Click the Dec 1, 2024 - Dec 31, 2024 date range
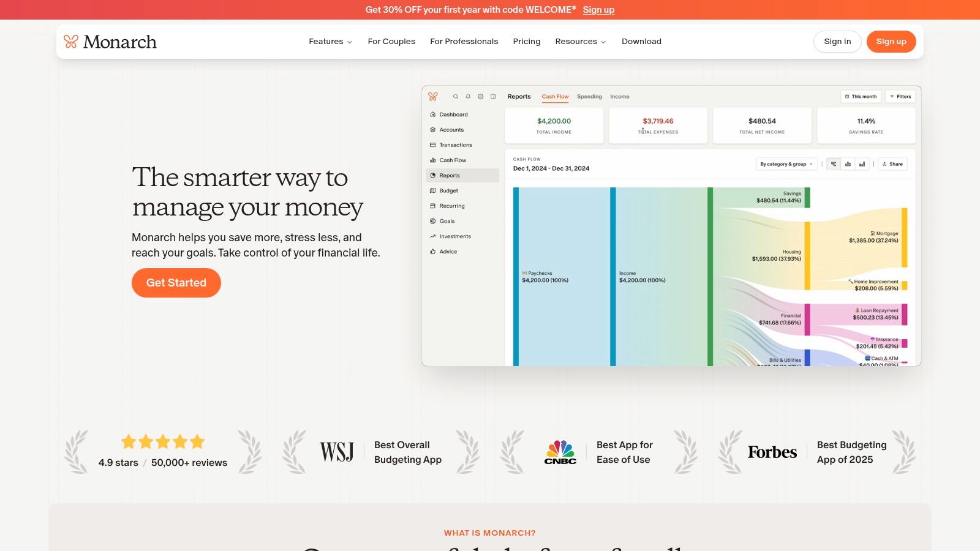The height and width of the screenshot is (551, 980). (x=551, y=168)
